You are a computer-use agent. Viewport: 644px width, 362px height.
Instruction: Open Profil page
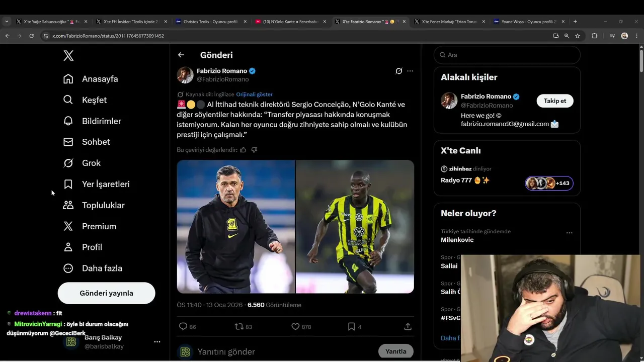click(x=83, y=247)
